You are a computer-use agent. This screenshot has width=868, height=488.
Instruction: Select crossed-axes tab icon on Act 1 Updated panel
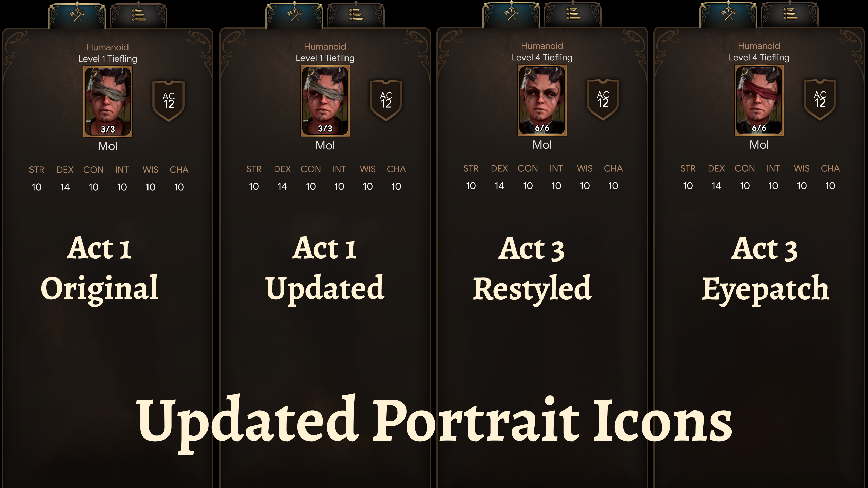tap(294, 15)
